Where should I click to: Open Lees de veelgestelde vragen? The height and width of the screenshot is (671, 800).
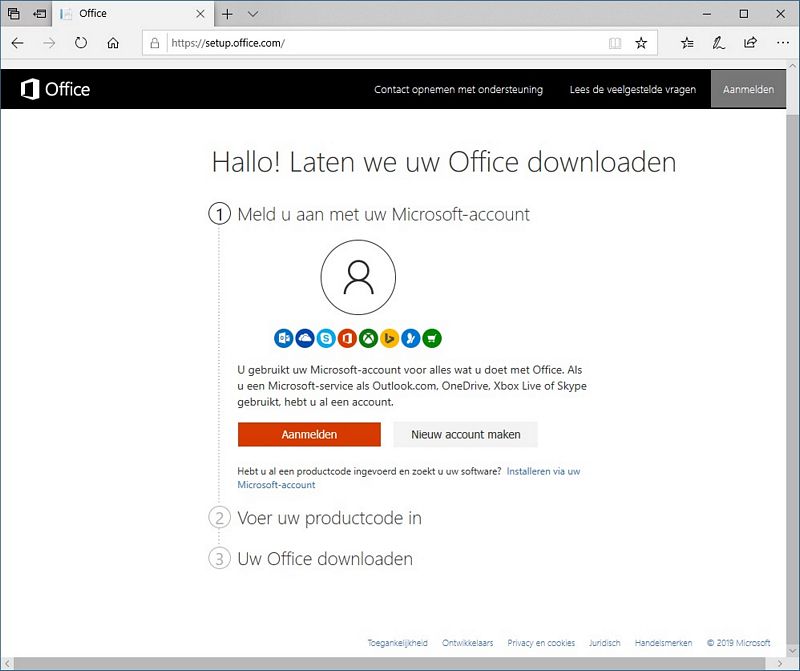pyautogui.click(x=633, y=89)
